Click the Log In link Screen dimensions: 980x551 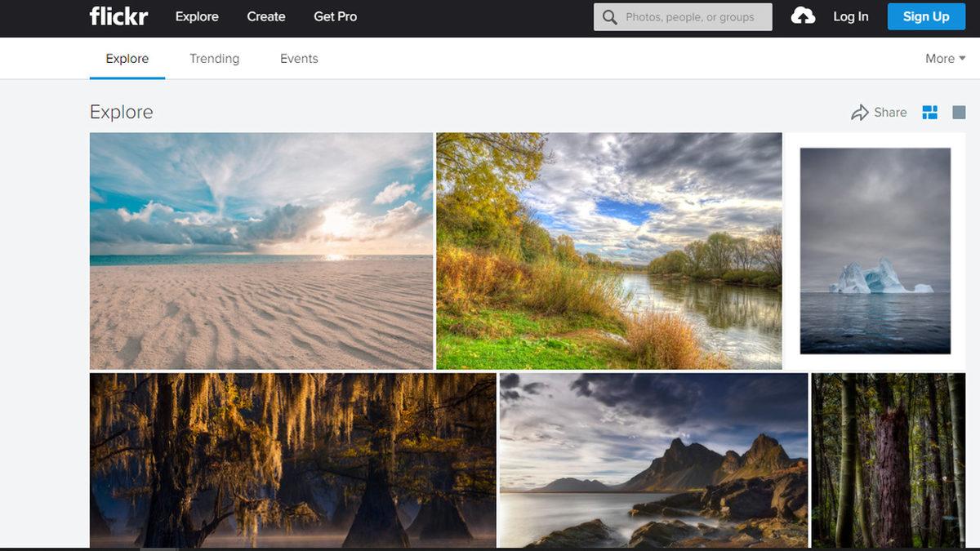coord(851,16)
